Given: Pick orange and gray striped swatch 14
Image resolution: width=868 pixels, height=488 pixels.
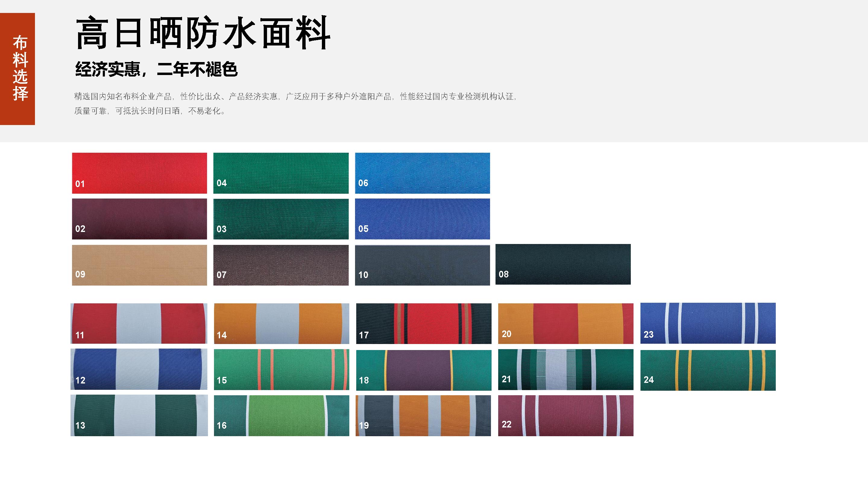Looking at the screenshot, I should pyautogui.click(x=281, y=323).
